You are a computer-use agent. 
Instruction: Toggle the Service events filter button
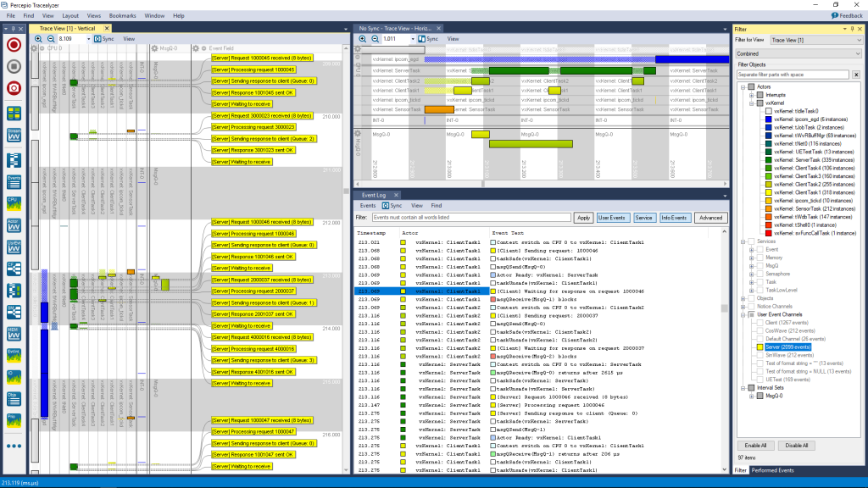(x=644, y=218)
